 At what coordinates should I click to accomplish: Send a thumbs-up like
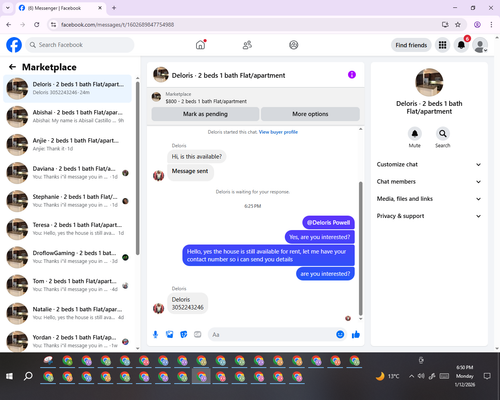click(356, 334)
